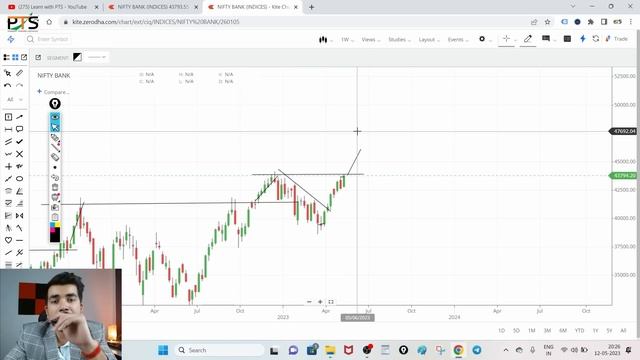Detach the drawing palette
The height and width of the screenshot is (360, 640).
[24, 58]
